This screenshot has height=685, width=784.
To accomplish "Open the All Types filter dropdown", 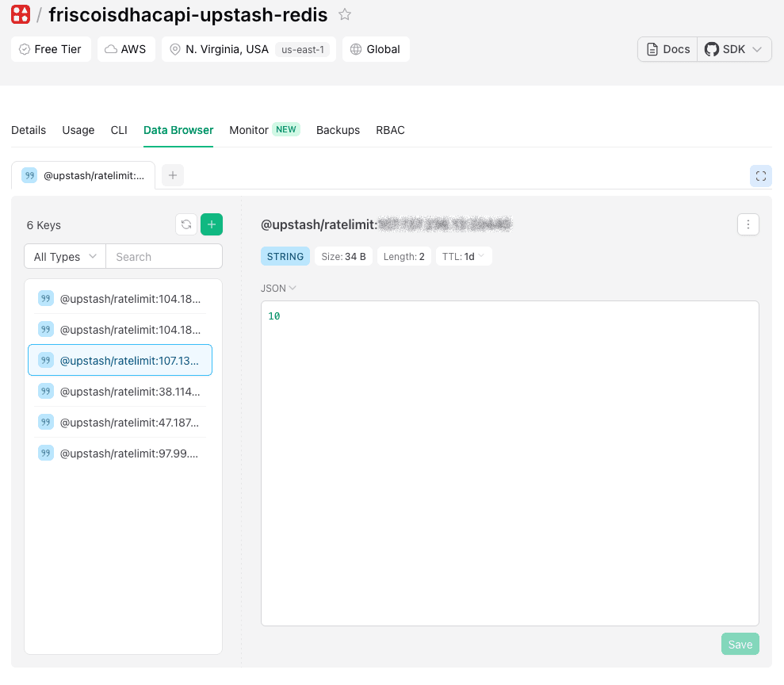I will coord(63,256).
